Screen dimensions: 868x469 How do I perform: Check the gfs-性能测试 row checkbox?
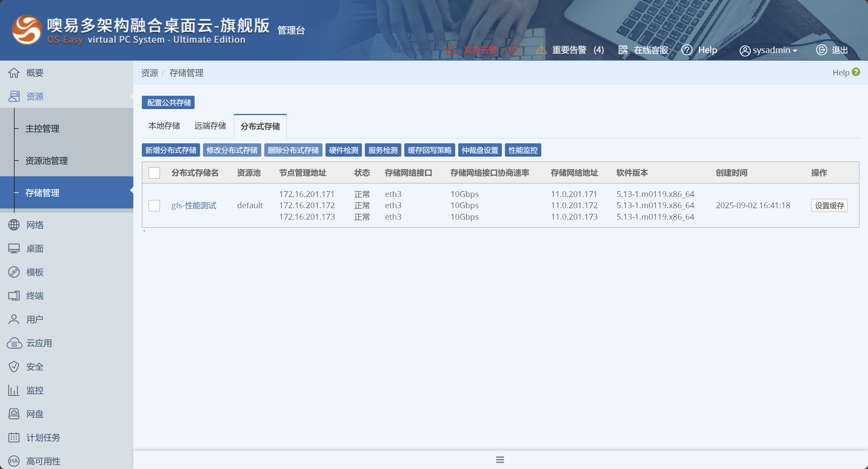click(x=154, y=205)
